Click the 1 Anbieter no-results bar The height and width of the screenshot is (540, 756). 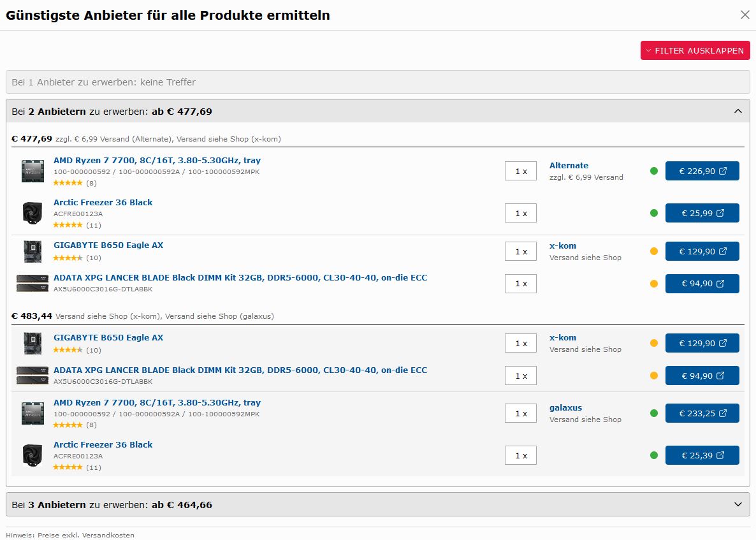pos(377,82)
